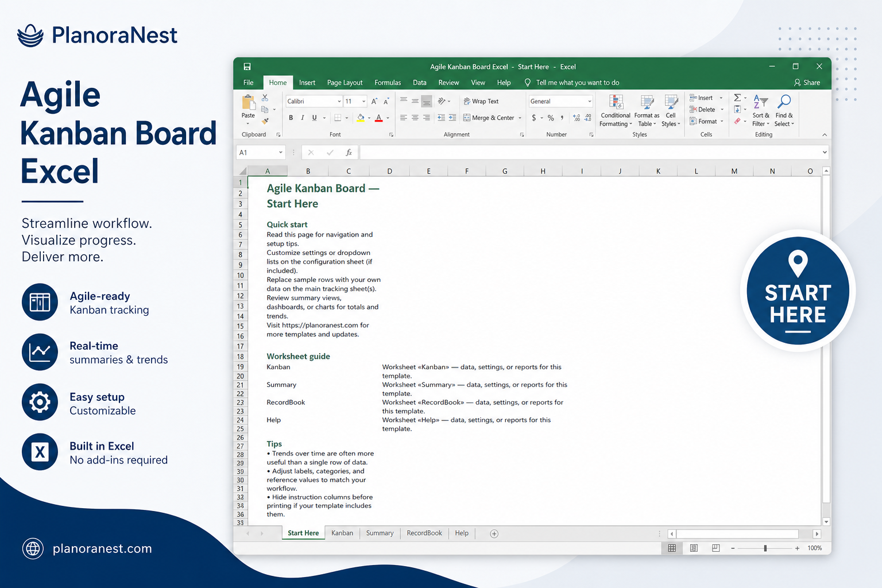Click Decrease Indent icon

pos(441,118)
